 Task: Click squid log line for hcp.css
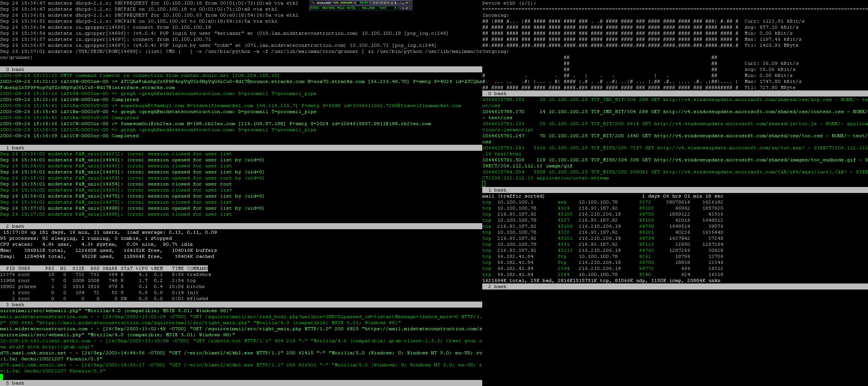[675, 103]
